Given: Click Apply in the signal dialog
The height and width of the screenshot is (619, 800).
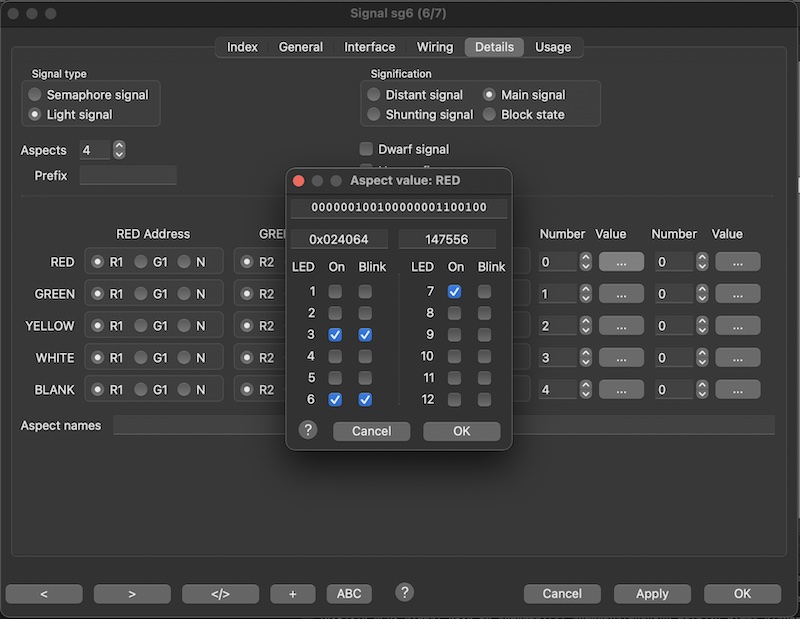Looking at the screenshot, I should click(x=652, y=593).
